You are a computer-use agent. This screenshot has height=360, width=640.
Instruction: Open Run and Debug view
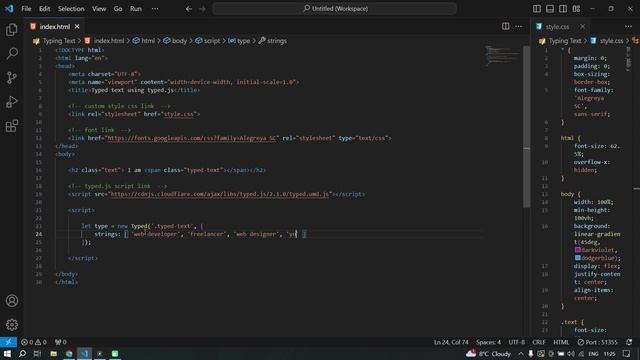click(12, 102)
